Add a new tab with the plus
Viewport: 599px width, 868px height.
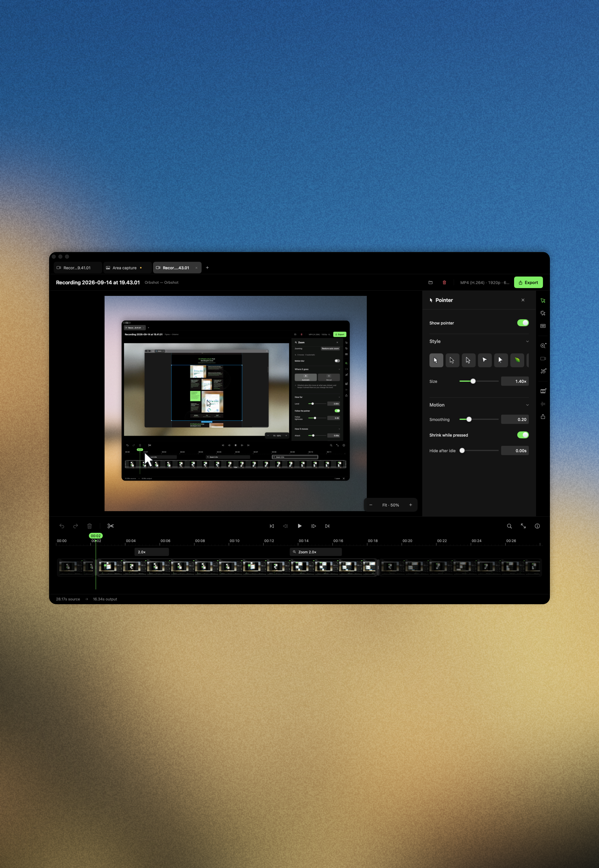point(207,268)
